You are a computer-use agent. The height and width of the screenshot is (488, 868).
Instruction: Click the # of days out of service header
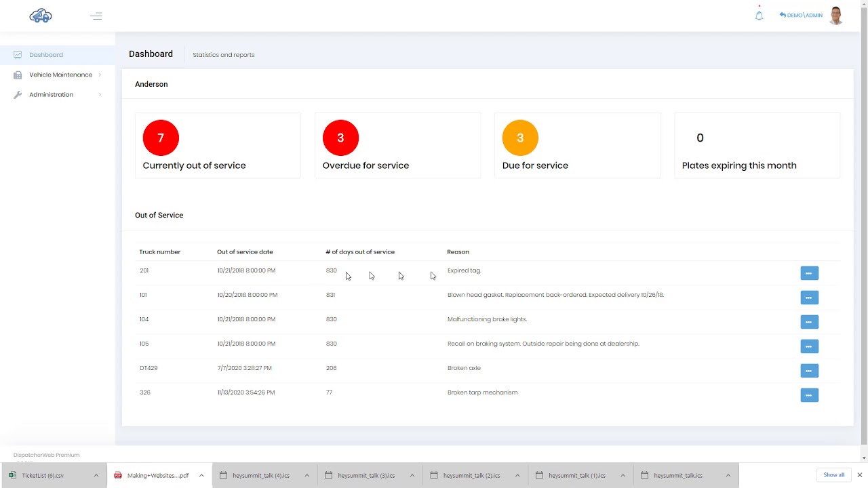pyautogui.click(x=360, y=252)
